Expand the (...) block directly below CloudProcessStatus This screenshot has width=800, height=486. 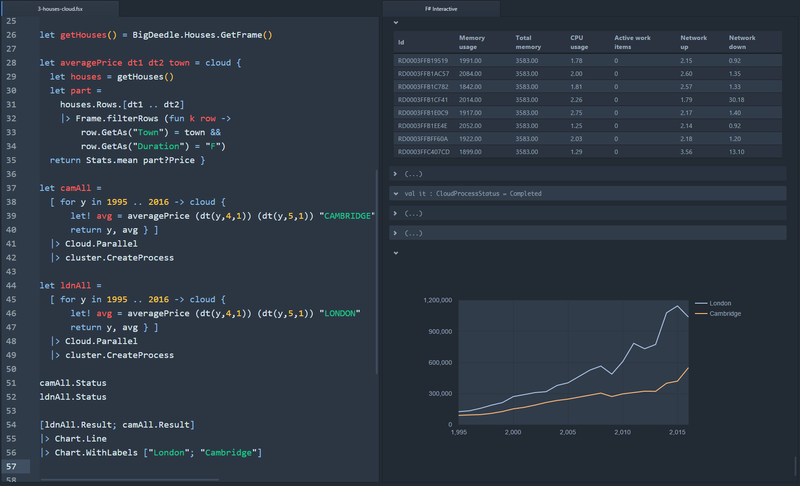coord(396,213)
